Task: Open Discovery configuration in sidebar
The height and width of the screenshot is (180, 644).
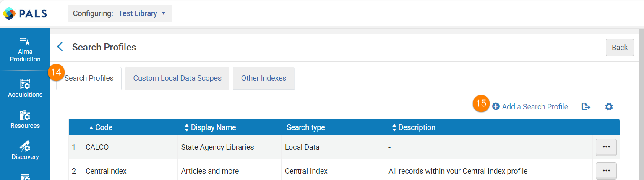Action: tap(25, 151)
